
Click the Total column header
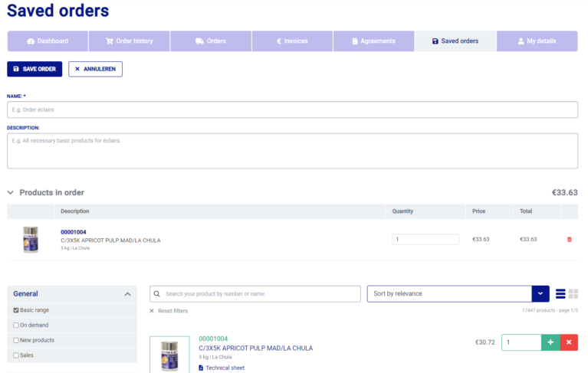click(526, 211)
